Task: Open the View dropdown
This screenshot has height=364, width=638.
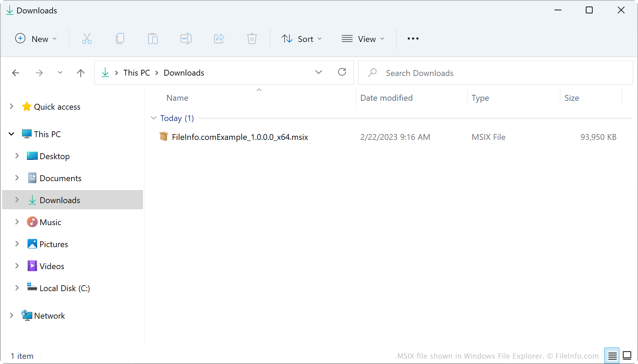Action: click(x=363, y=38)
